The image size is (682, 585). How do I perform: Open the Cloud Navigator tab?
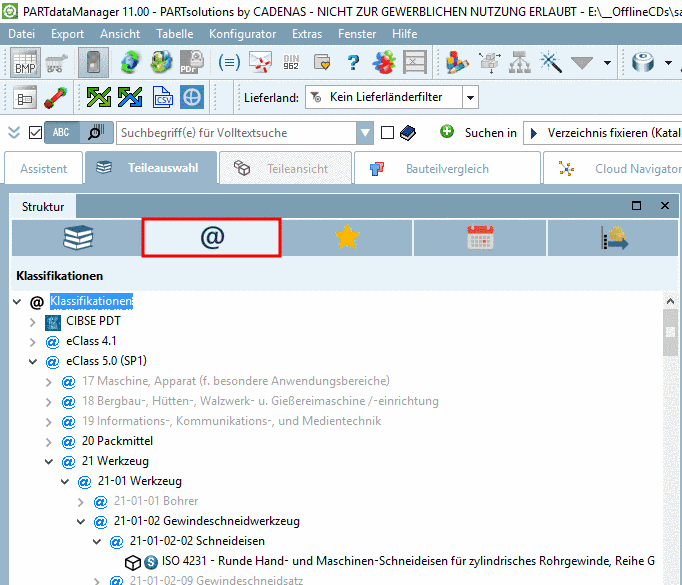click(613, 168)
